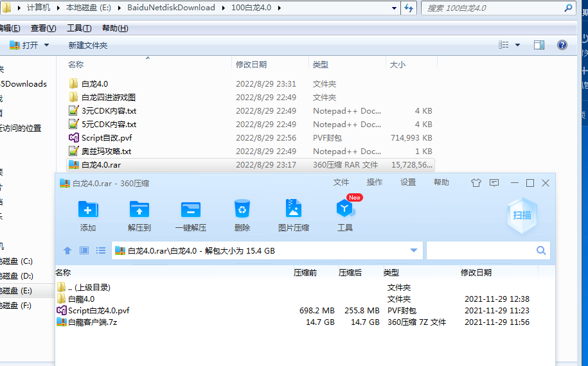The width and height of the screenshot is (588, 366).
Task: Open the 工具(T) menu in Explorer
Action: click(79, 28)
